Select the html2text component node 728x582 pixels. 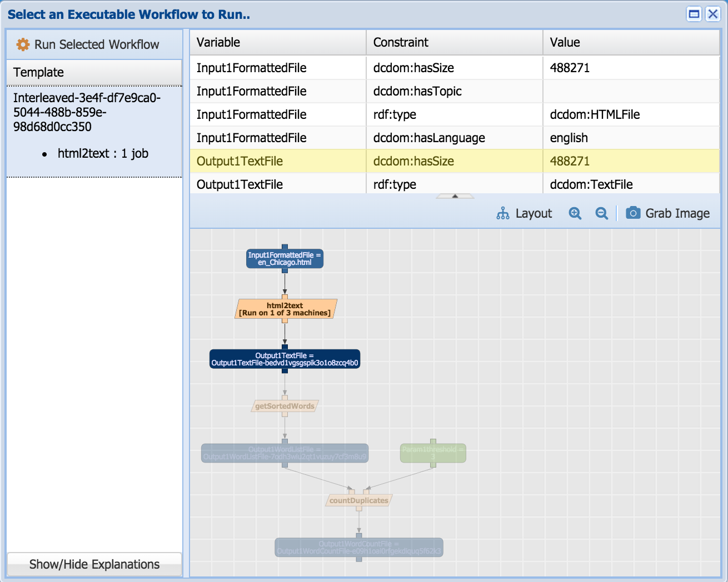(x=285, y=309)
